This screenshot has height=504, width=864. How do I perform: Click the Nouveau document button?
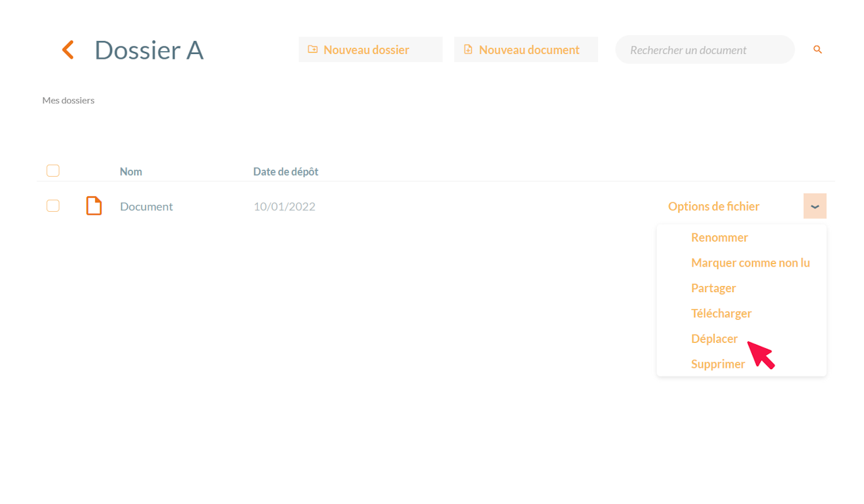coord(526,49)
